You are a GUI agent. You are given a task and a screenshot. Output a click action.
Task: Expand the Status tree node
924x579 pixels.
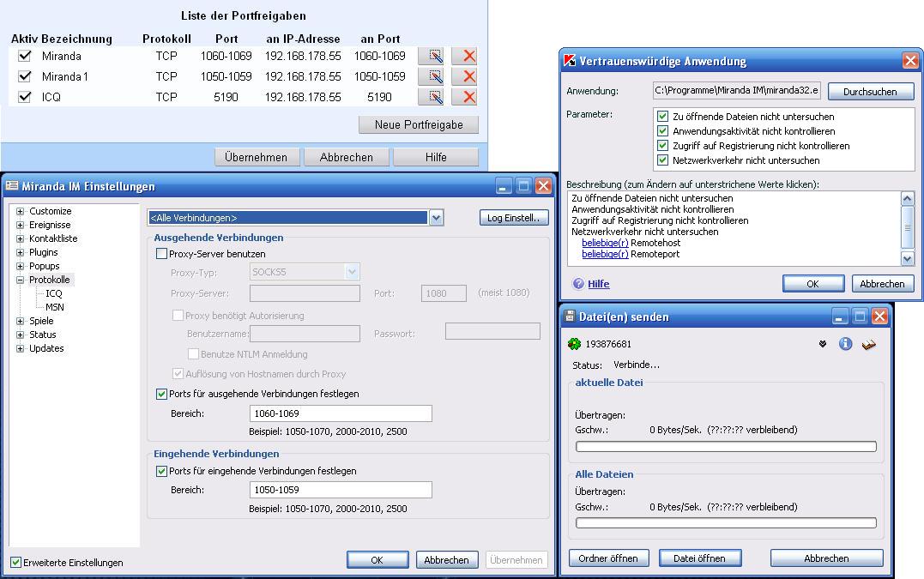tap(20, 335)
